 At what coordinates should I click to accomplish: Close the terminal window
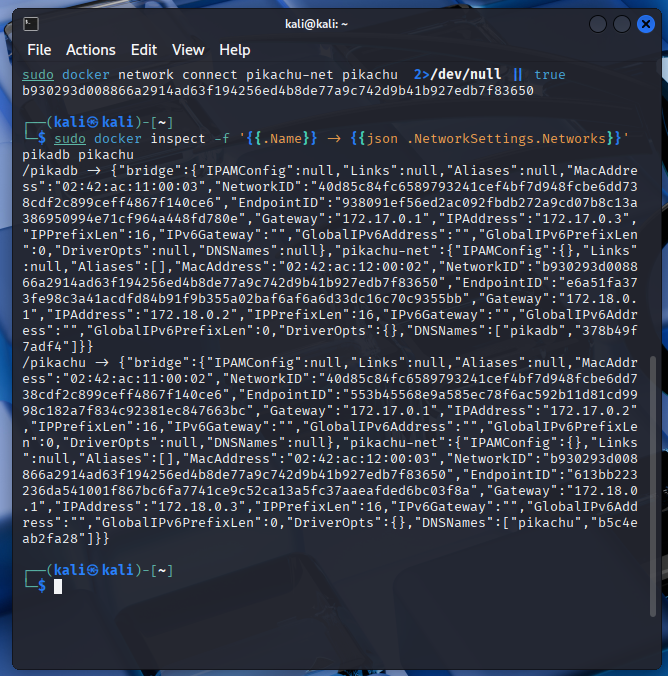tap(646, 23)
